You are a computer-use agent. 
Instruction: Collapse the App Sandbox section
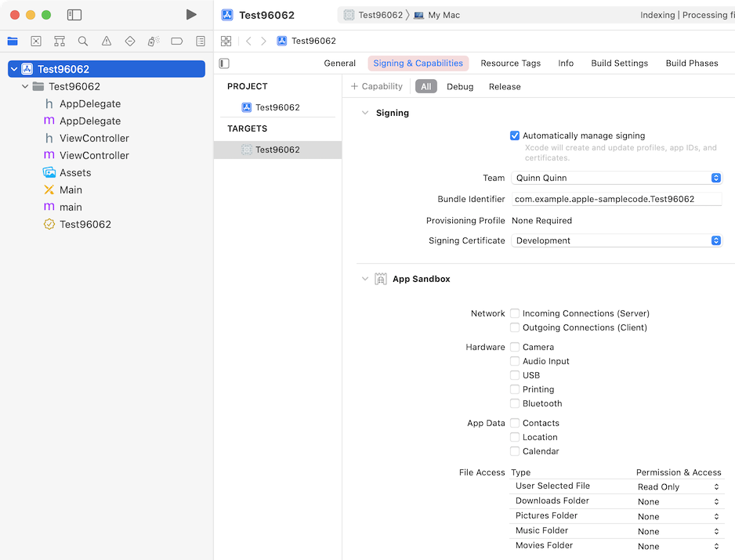365,279
